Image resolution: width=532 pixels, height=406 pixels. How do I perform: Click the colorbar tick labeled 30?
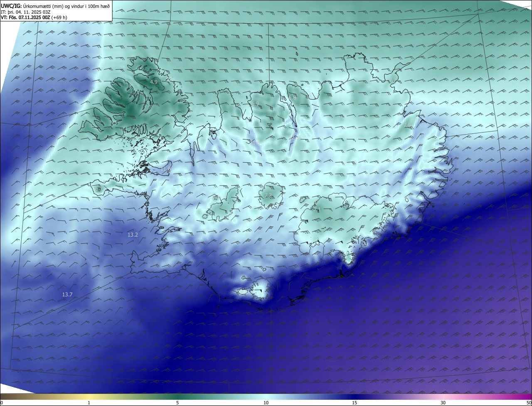(443, 403)
